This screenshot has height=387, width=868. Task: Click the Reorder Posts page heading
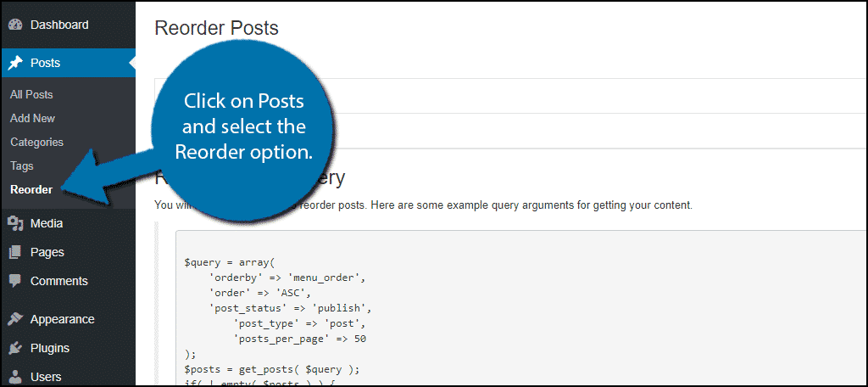click(x=216, y=28)
